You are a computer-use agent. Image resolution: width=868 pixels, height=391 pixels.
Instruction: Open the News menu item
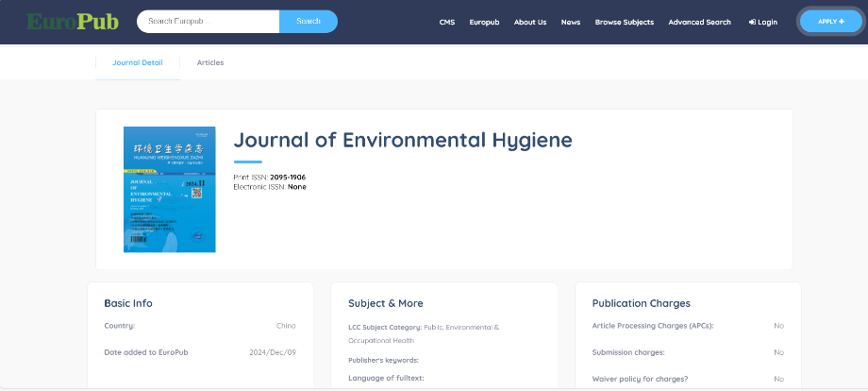click(x=571, y=22)
